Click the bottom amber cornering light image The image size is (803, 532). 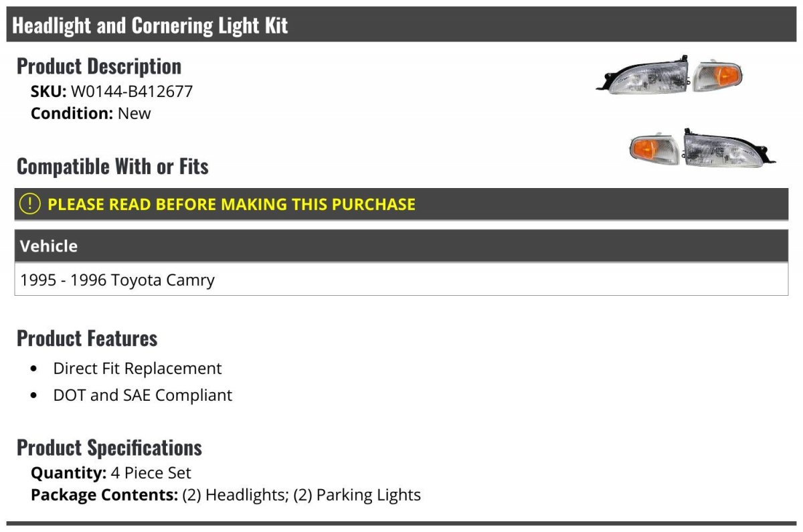point(654,148)
